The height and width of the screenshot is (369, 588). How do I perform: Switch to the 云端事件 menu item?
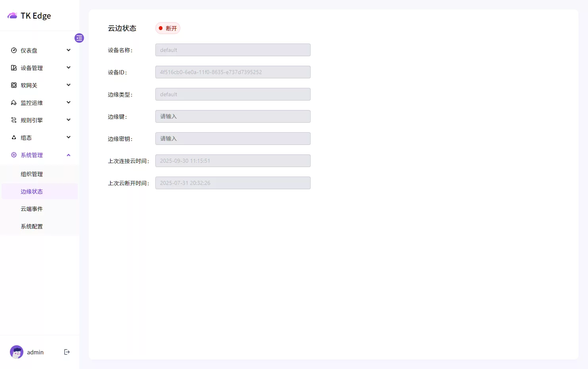tap(32, 209)
